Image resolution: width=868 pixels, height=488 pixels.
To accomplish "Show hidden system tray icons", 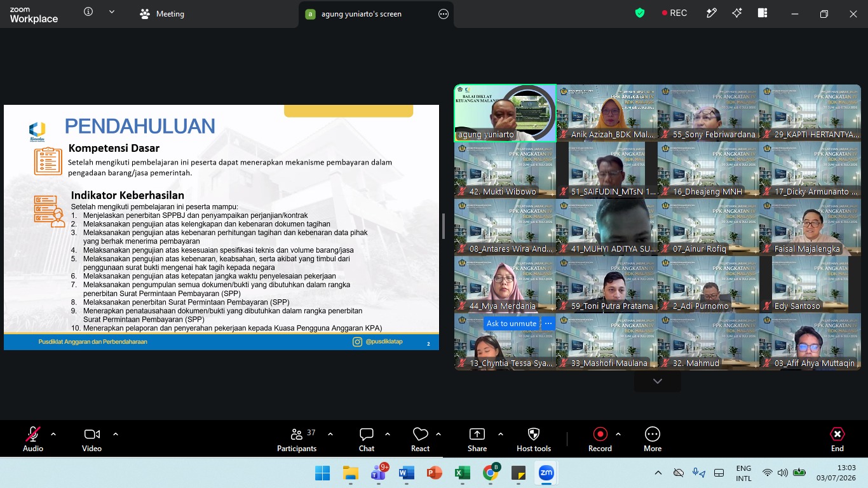I will (658, 473).
